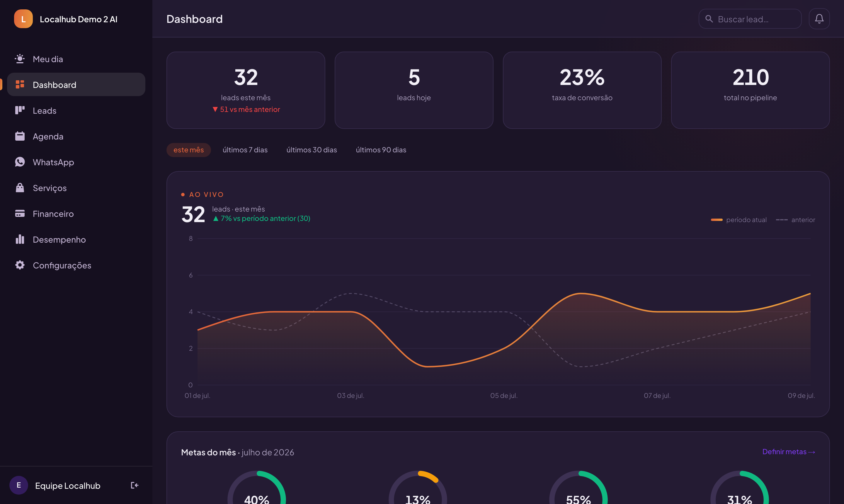Click the Serviços bag icon
This screenshot has width=844, height=504.
[20, 188]
